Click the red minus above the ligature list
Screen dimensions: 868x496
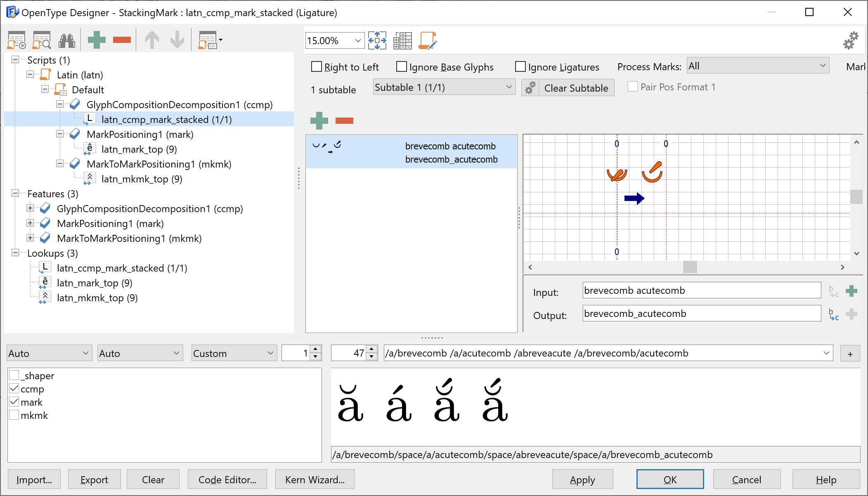tap(344, 120)
